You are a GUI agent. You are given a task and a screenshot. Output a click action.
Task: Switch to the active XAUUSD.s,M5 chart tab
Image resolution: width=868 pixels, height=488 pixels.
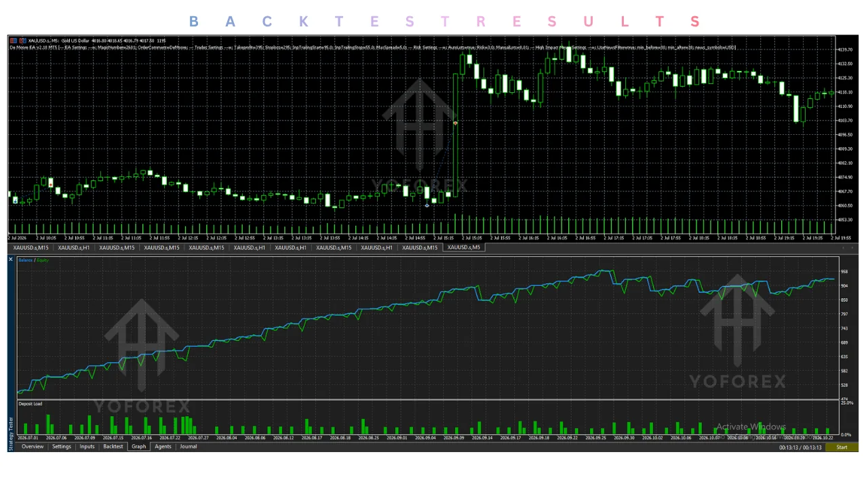464,247
